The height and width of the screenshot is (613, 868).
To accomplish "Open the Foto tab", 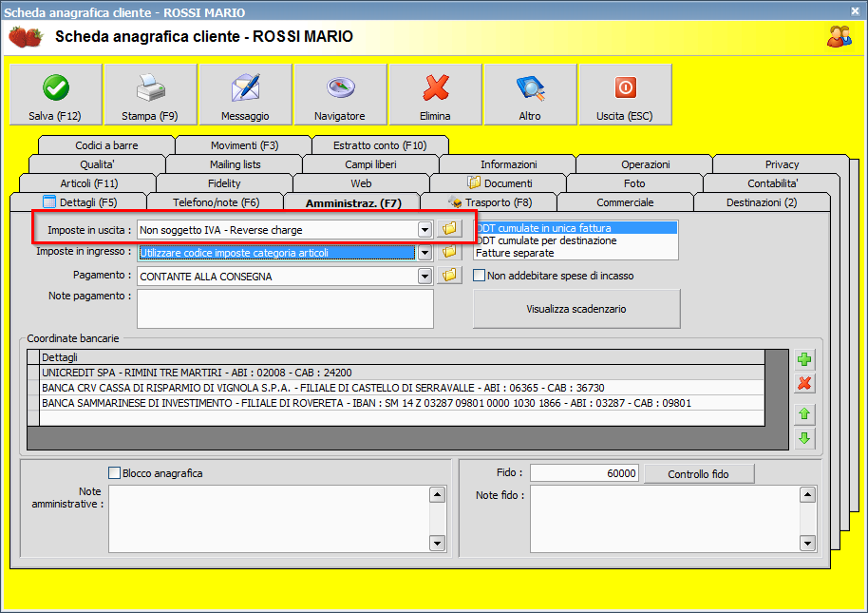I will pyautogui.click(x=635, y=183).
